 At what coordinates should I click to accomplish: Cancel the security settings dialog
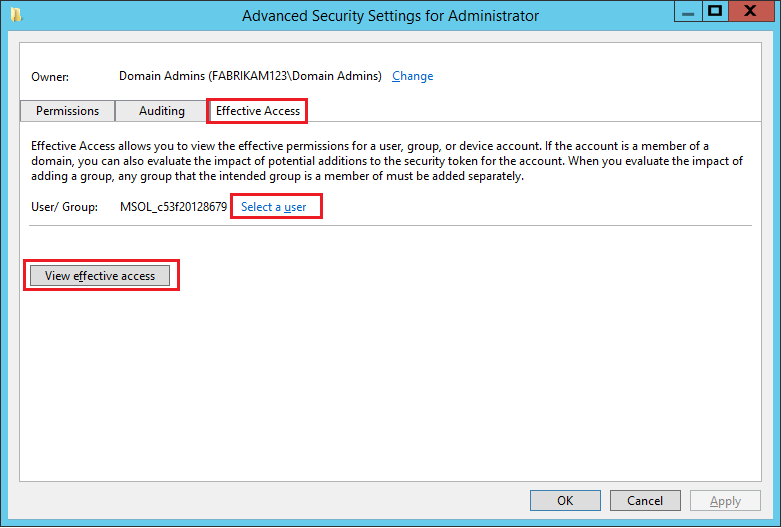tap(645, 501)
